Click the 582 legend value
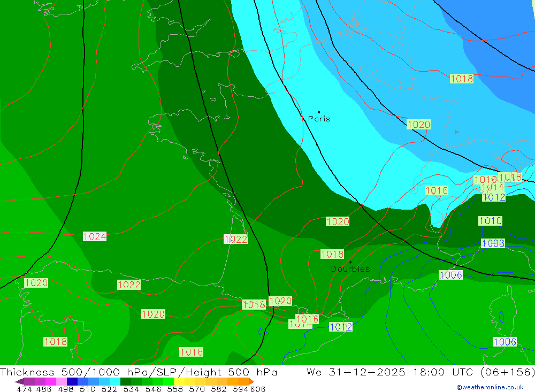The width and height of the screenshot is (535, 392). click(x=219, y=389)
